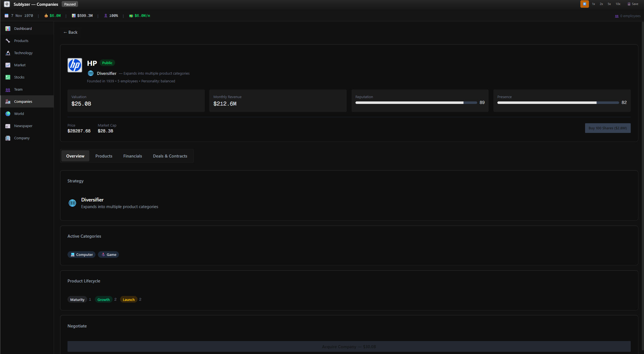Open the Dashboard sidebar icon
This screenshot has height=354, width=644.
8,28
